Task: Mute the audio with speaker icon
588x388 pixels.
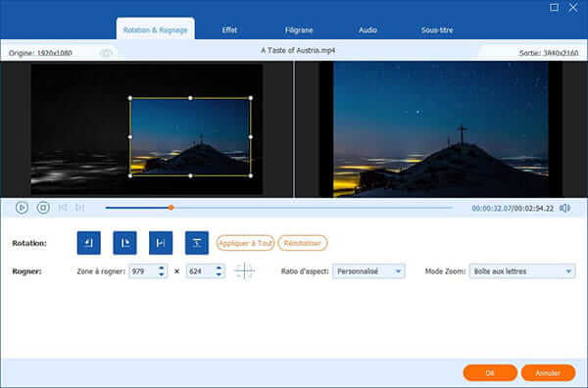Action: tap(564, 208)
